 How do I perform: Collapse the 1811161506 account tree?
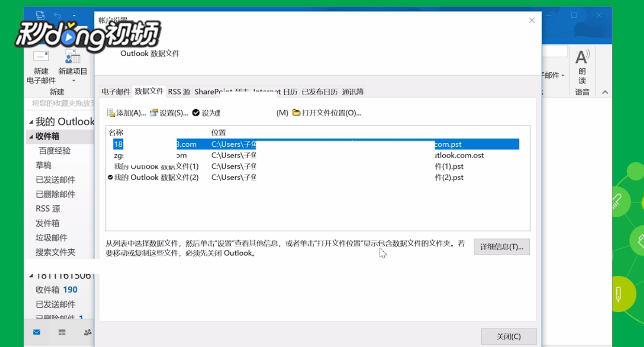click(x=31, y=276)
